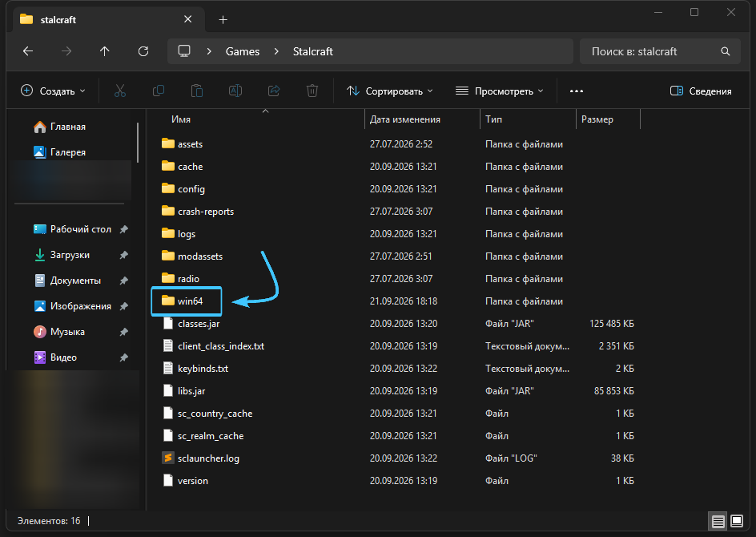Switch to large thumbnails view icon
Image resolution: width=756 pixels, height=537 pixels.
(x=737, y=521)
